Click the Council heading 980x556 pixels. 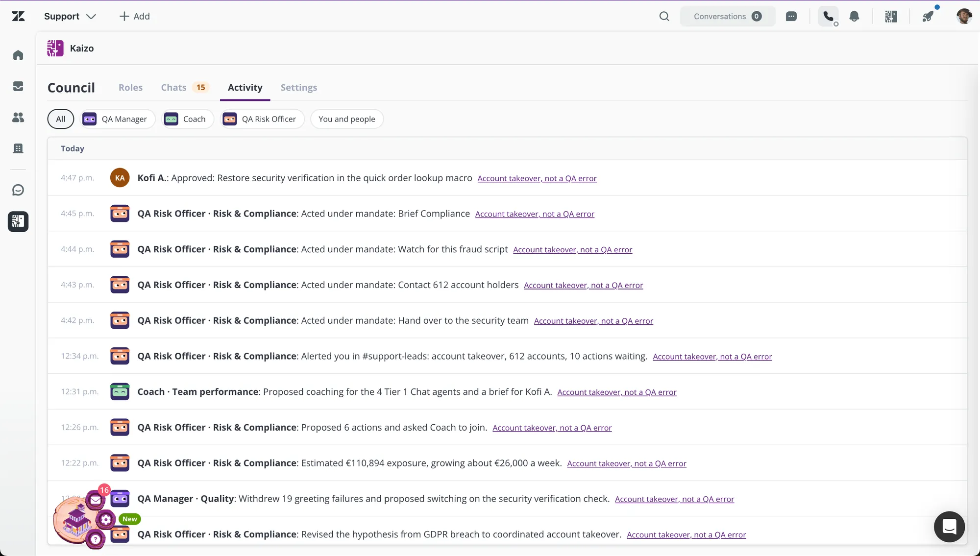pos(71,88)
